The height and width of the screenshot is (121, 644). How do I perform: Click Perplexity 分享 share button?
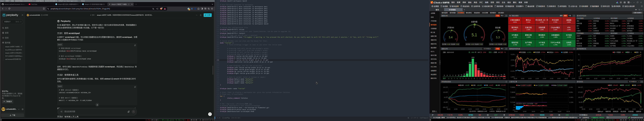point(208,15)
